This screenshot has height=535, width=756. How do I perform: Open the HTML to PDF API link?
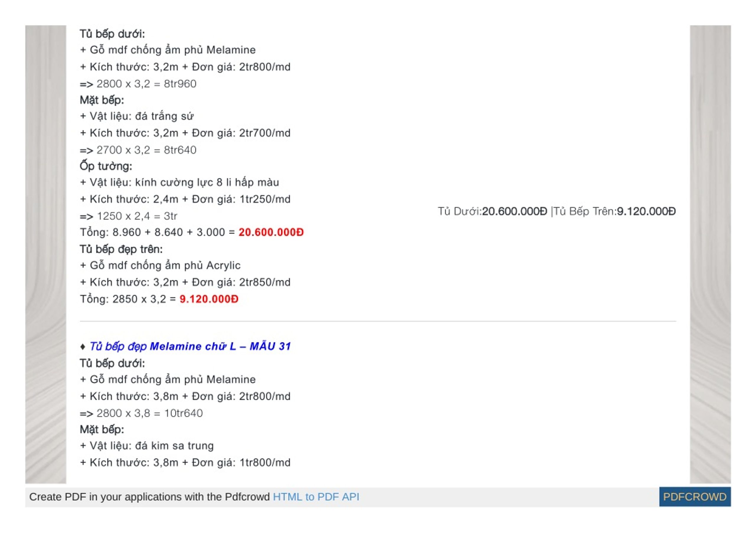click(316, 496)
